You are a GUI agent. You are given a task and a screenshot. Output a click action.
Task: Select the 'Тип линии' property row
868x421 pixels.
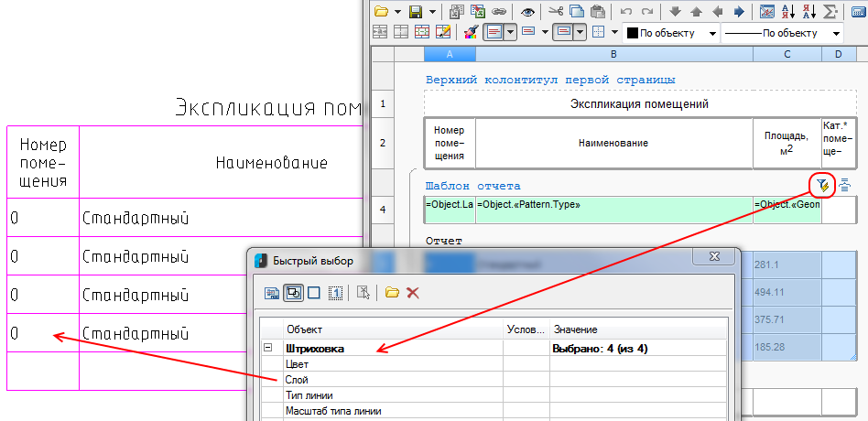[493, 395]
